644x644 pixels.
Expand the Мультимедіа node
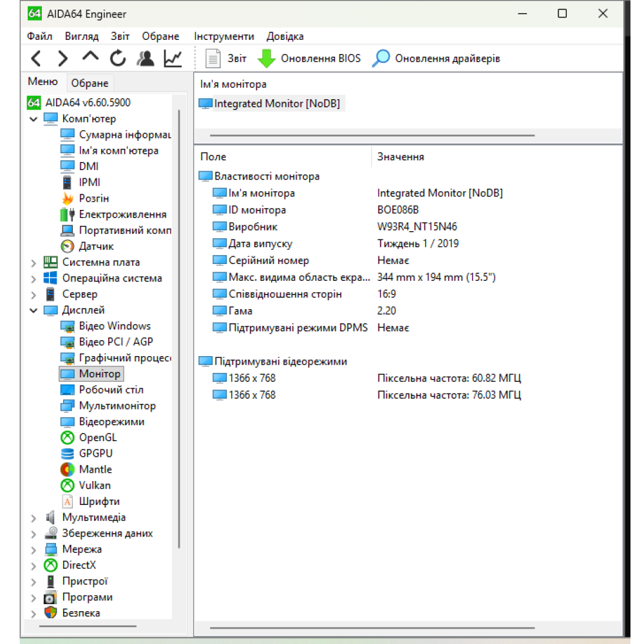tap(33, 518)
